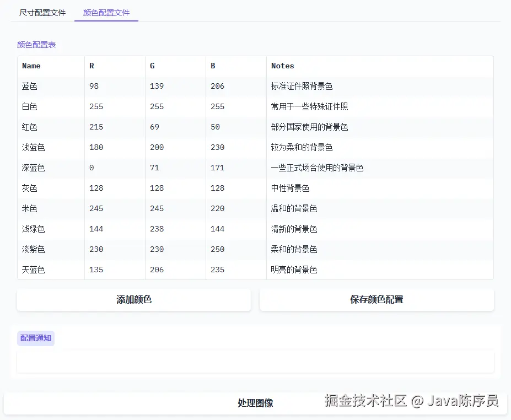Screen dimensions: 511x420
Task: Click G value 69 in 红色 row
Action: pyautogui.click(x=175, y=127)
